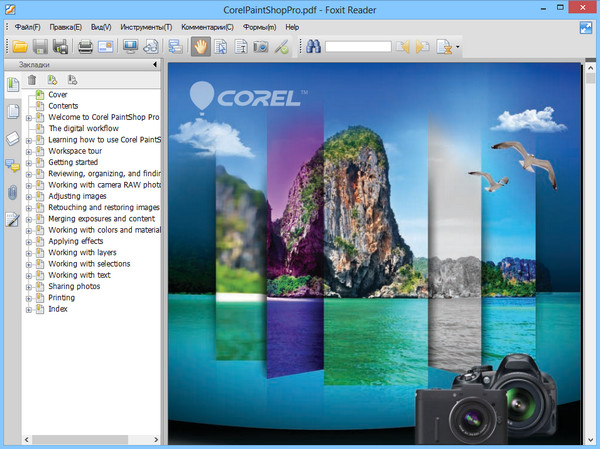Click the binoculars search icon

pyautogui.click(x=312, y=46)
